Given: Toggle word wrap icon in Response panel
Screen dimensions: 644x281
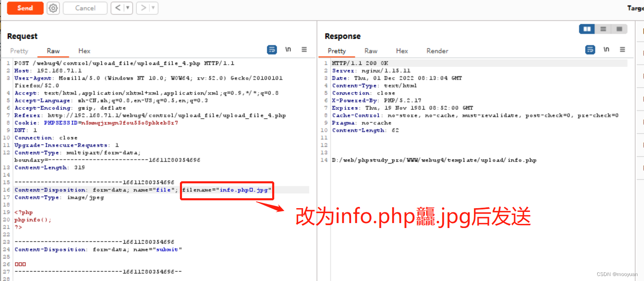Looking at the screenshot, I should click(x=590, y=50).
